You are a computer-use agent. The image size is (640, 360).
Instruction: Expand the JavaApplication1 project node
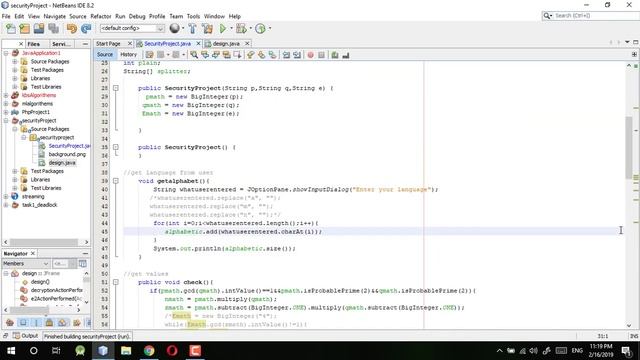point(6,53)
